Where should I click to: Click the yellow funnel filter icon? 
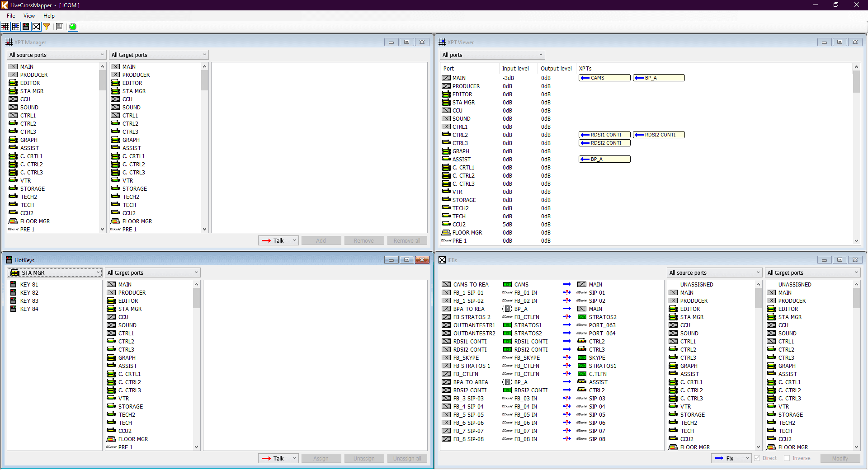click(x=47, y=27)
